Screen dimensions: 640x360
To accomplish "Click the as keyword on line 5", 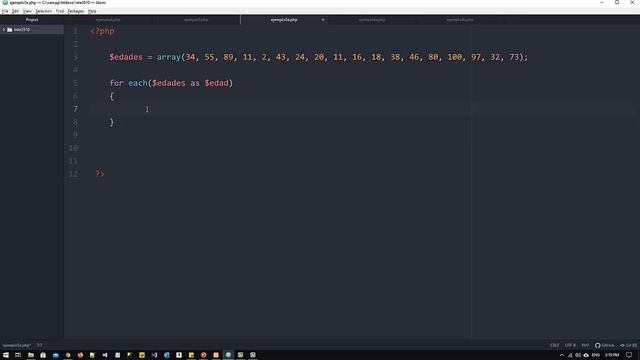I will click(x=195, y=83).
